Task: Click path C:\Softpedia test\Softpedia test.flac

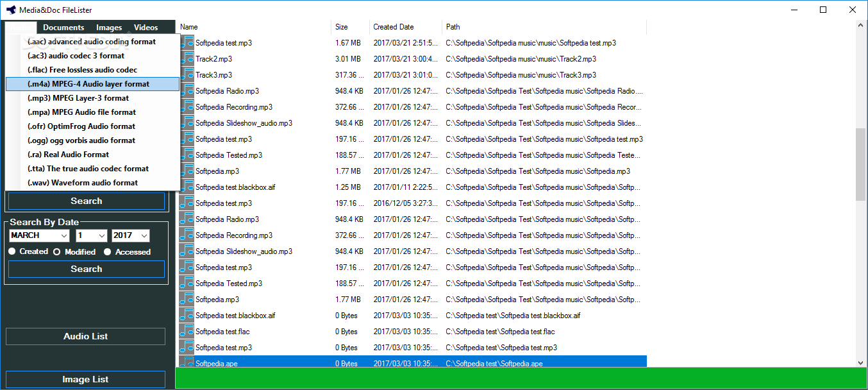Action: [500, 332]
